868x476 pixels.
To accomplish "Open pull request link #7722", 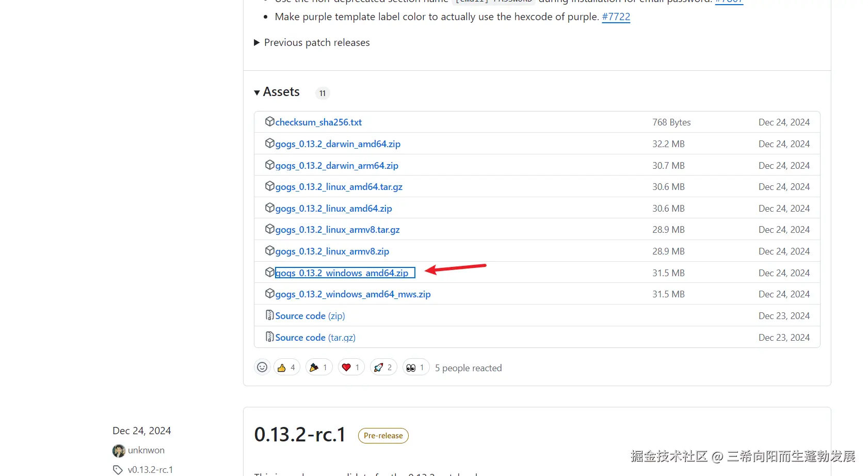I will 616,17.
